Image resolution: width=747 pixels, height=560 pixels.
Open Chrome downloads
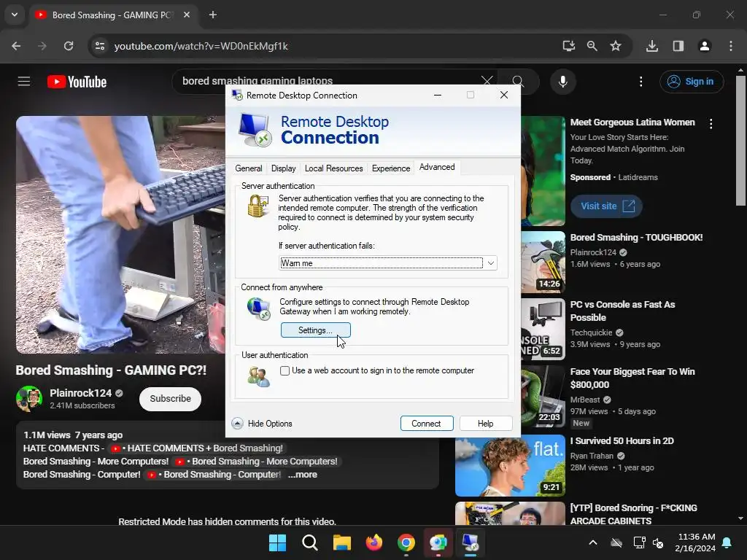[x=652, y=46]
